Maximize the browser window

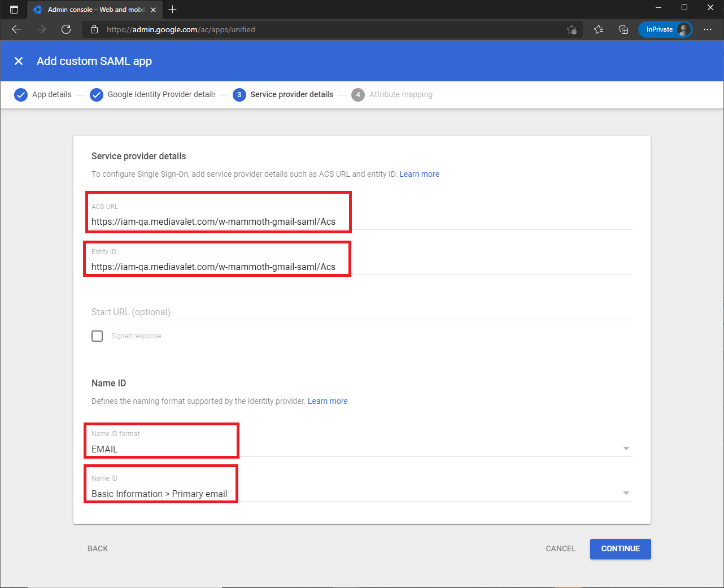tap(684, 8)
